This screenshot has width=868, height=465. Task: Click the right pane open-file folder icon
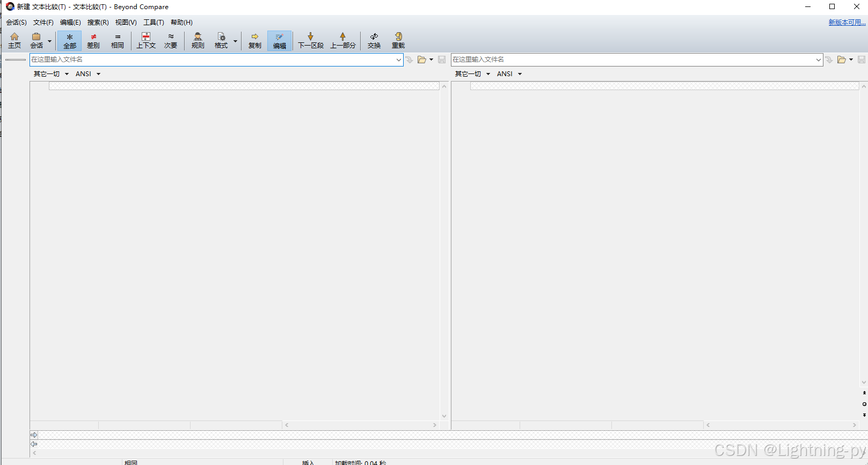click(842, 60)
